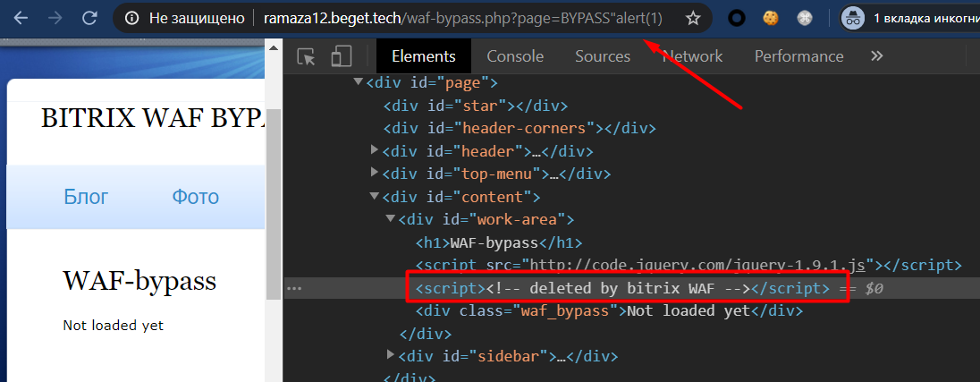
Task: Select the div class="waf_bypass" row
Action: [610, 310]
